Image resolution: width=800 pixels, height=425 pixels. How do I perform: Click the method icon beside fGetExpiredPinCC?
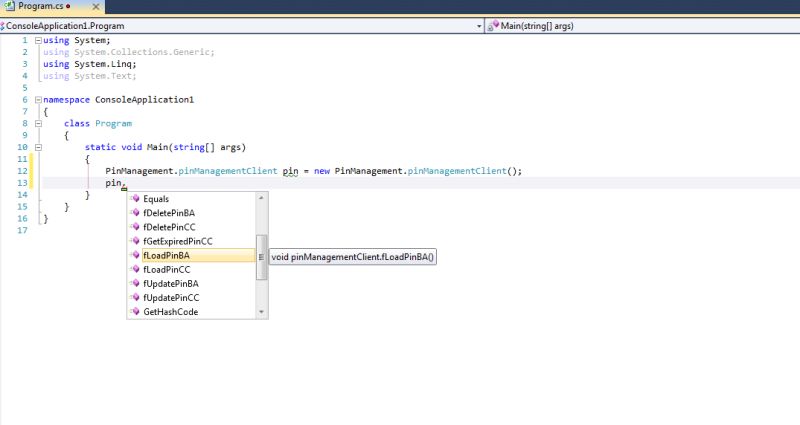coord(135,241)
